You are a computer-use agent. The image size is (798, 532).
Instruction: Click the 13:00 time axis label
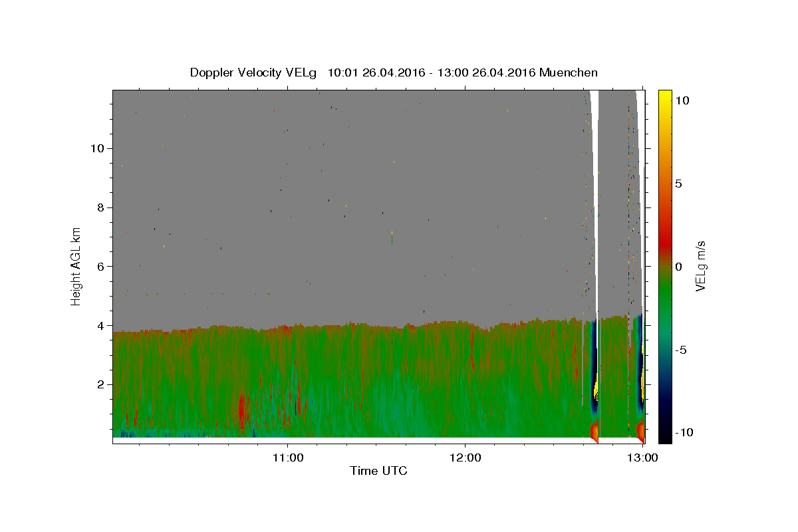point(643,458)
